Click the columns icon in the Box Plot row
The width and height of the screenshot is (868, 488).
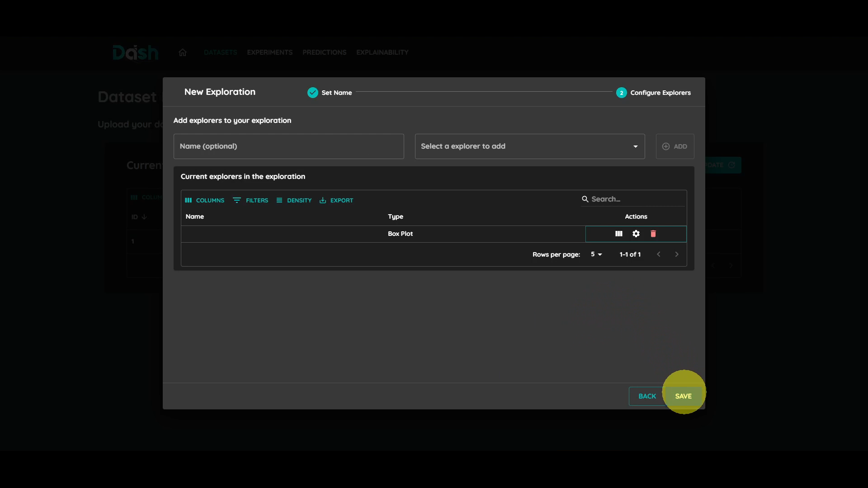pyautogui.click(x=618, y=234)
